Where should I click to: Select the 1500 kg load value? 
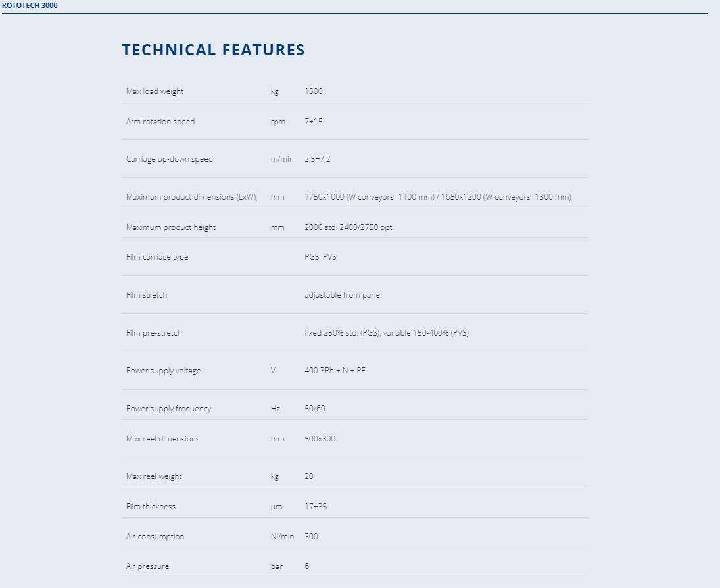pos(314,91)
